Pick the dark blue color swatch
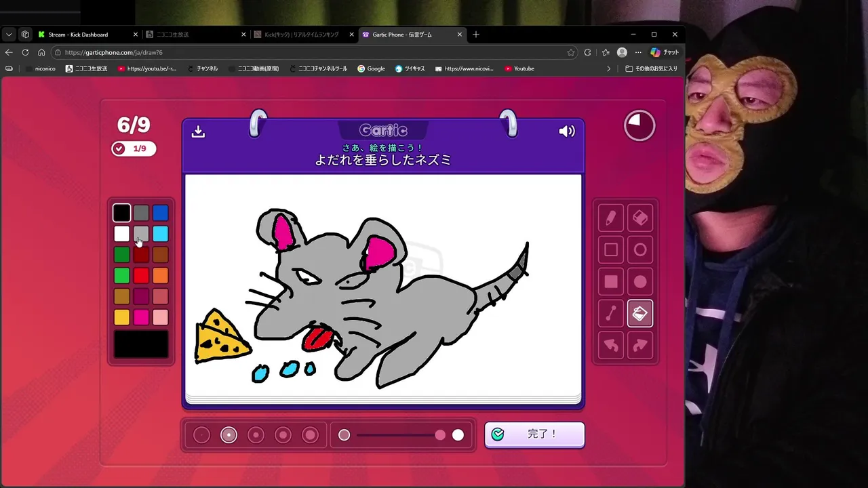This screenshot has height=488, width=868. pyautogui.click(x=160, y=213)
